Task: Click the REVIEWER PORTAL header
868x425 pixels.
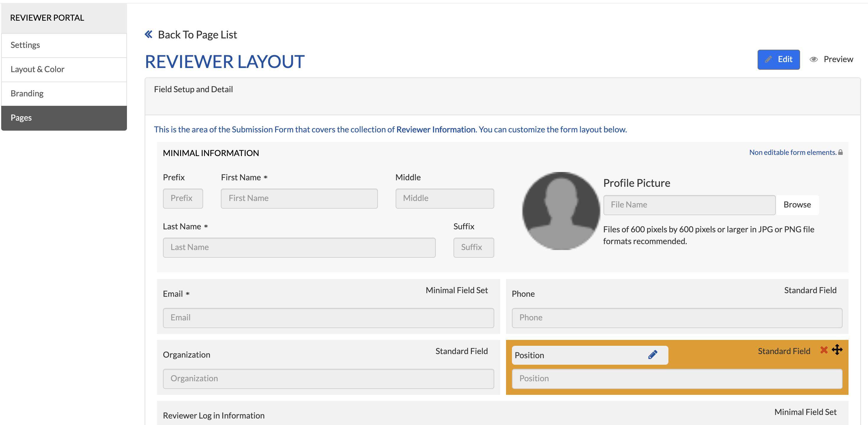Action: click(x=47, y=17)
